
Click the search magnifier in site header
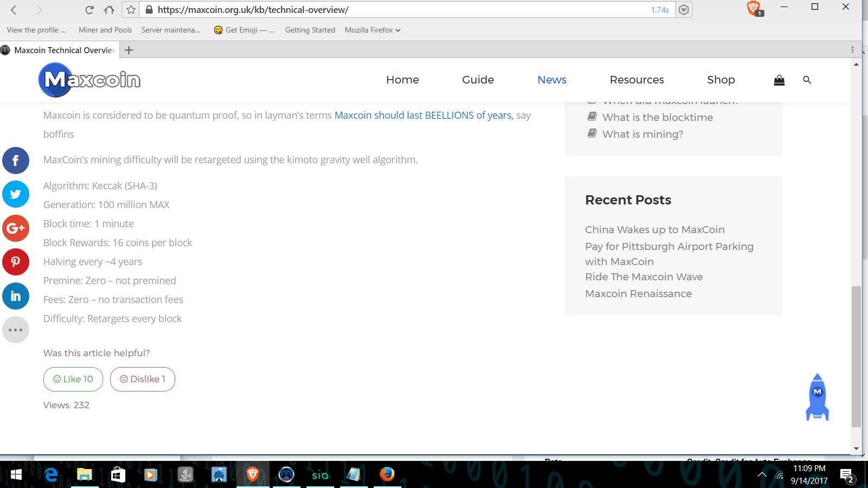pyautogui.click(x=807, y=80)
